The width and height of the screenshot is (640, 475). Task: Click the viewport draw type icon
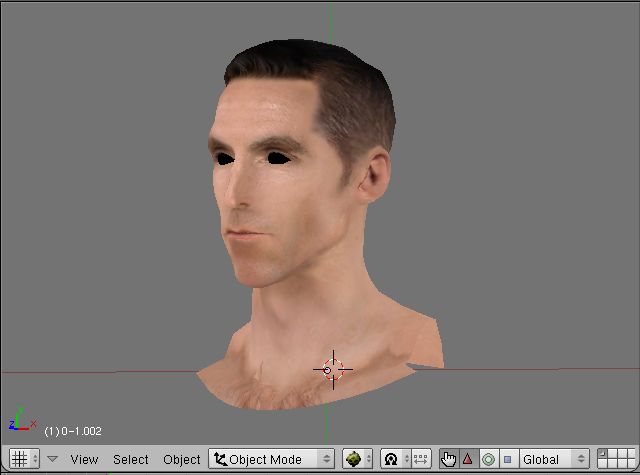(x=353, y=459)
